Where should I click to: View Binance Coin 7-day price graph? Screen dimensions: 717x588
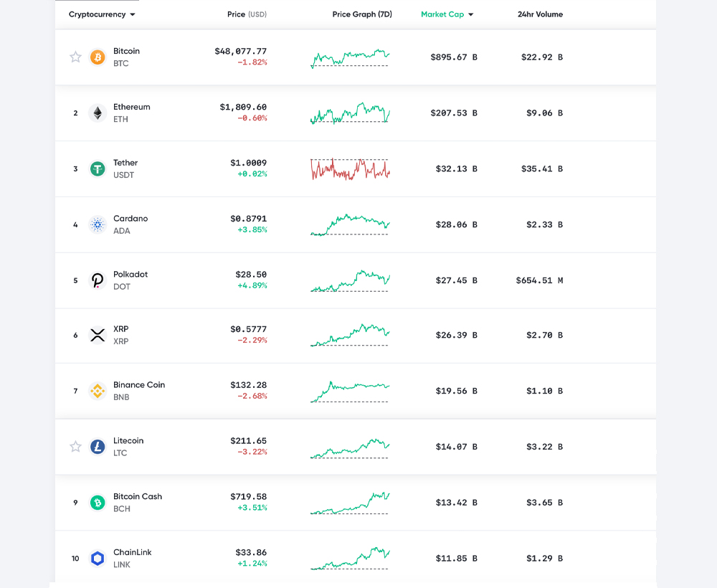[x=350, y=392]
